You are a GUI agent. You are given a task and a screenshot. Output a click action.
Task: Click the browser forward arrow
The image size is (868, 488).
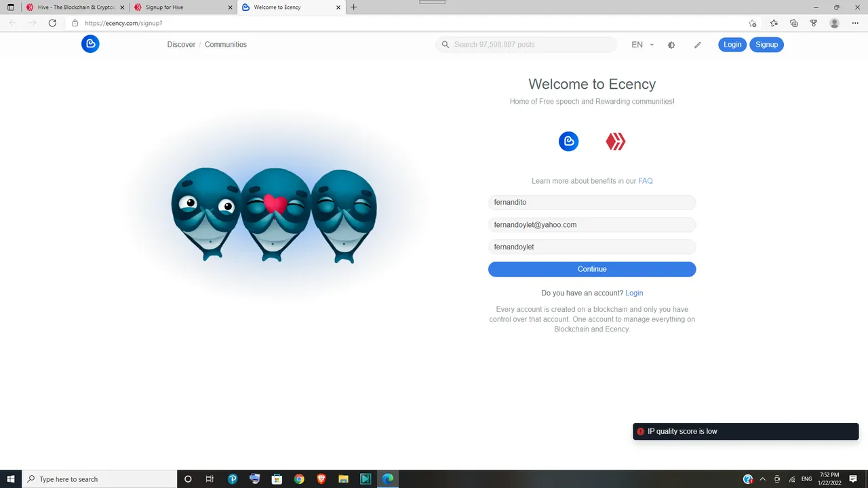32,23
